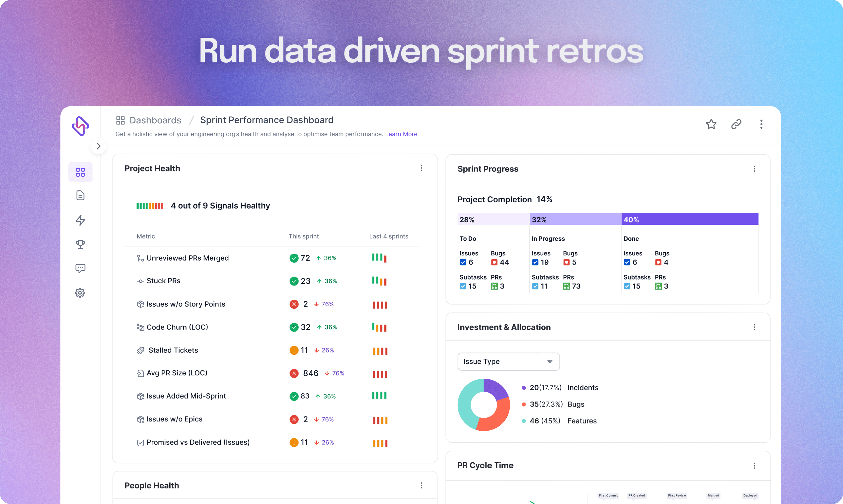Click the Done Subtasks checkbox icon
The image size is (843, 504).
[x=627, y=286]
